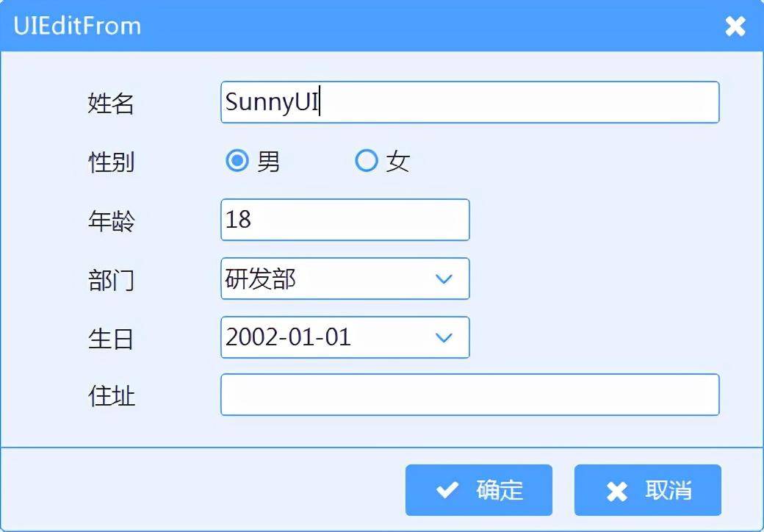764x532 pixels.
Task: Click the empty 住址 input field
Action: pyautogui.click(x=469, y=395)
